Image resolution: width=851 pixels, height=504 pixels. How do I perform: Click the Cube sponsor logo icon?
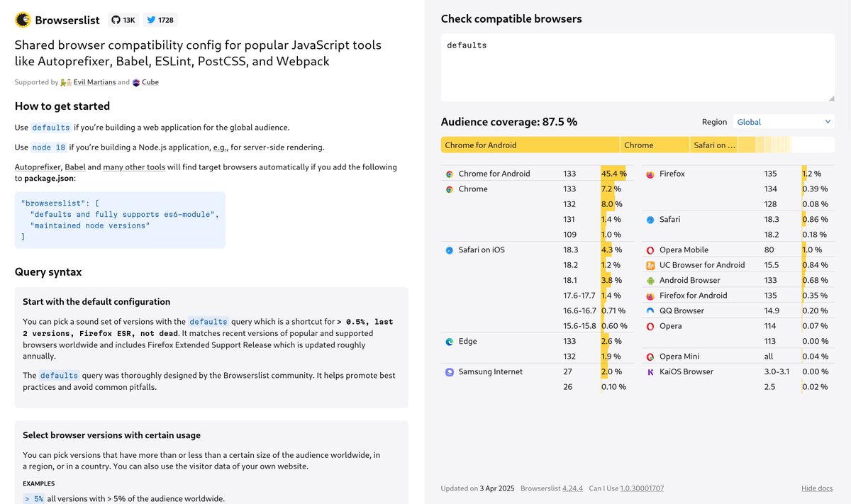136,82
